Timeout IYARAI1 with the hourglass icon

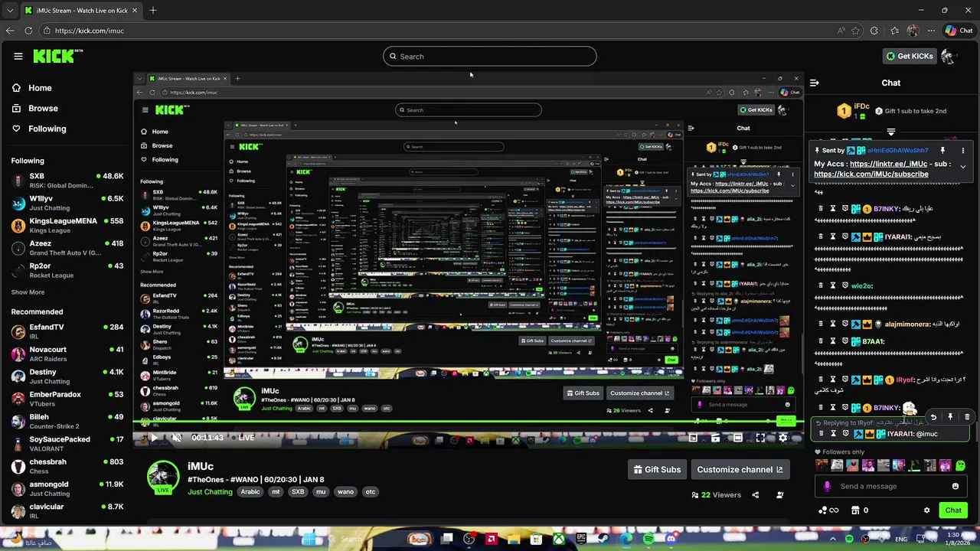pyautogui.click(x=833, y=434)
